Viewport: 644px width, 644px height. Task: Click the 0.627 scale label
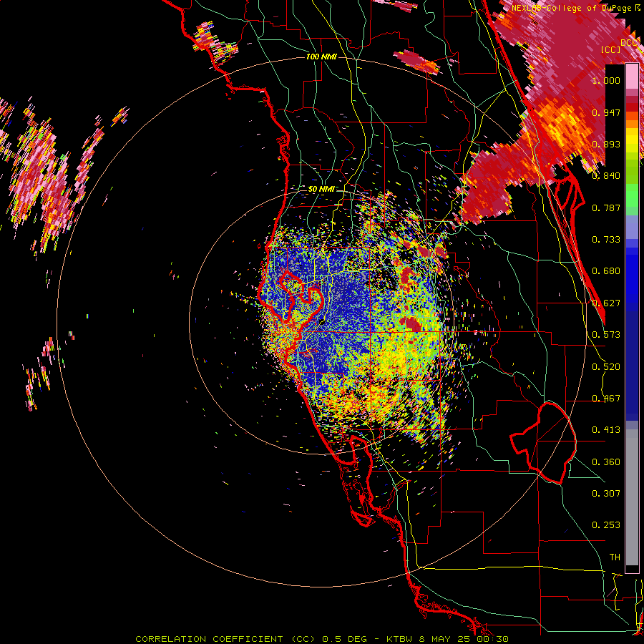click(x=606, y=303)
